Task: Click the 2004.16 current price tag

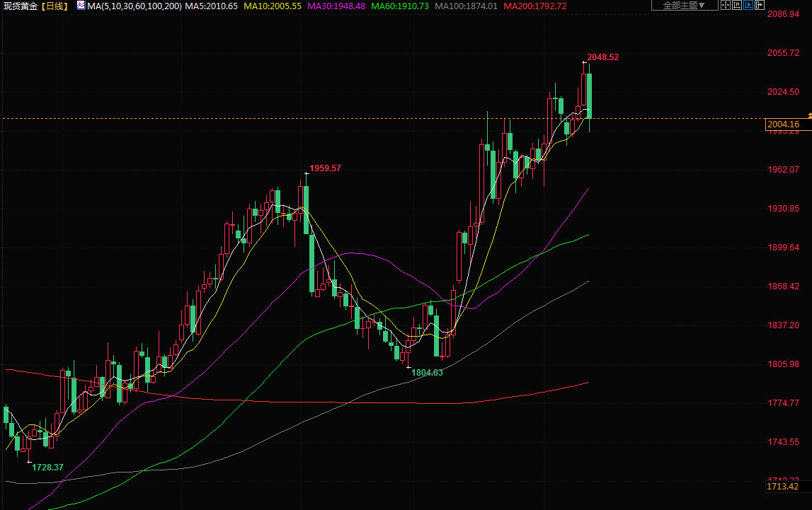Action: click(784, 125)
